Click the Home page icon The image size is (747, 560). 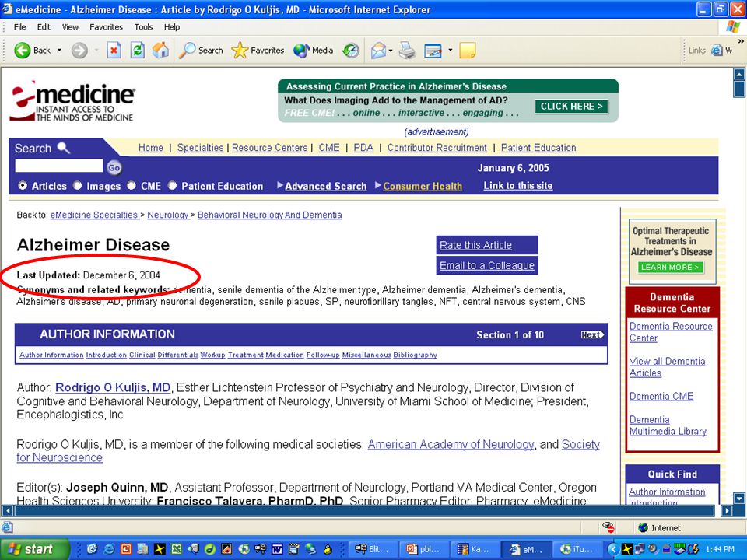pyautogui.click(x=160, y=50)
